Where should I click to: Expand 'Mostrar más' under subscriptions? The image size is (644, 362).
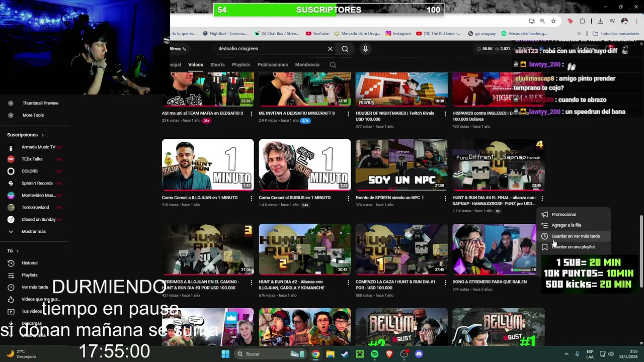(33, 231)
